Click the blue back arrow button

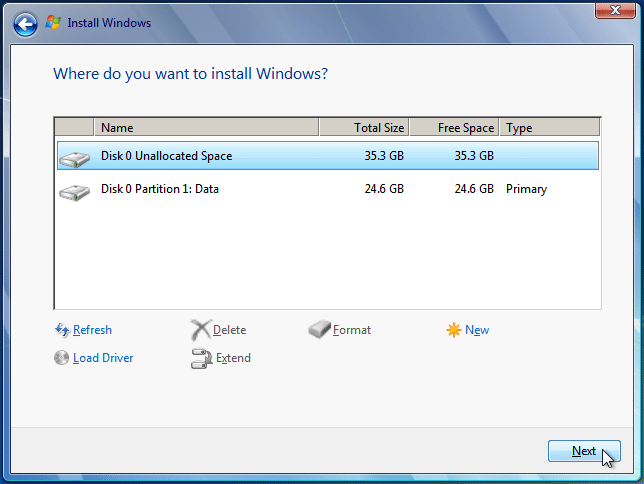point(25,25)
